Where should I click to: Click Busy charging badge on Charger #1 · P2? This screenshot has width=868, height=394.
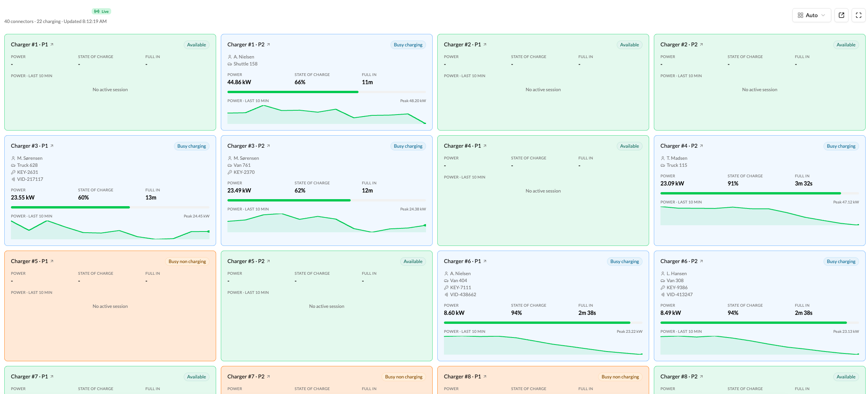tap(408, 45)
